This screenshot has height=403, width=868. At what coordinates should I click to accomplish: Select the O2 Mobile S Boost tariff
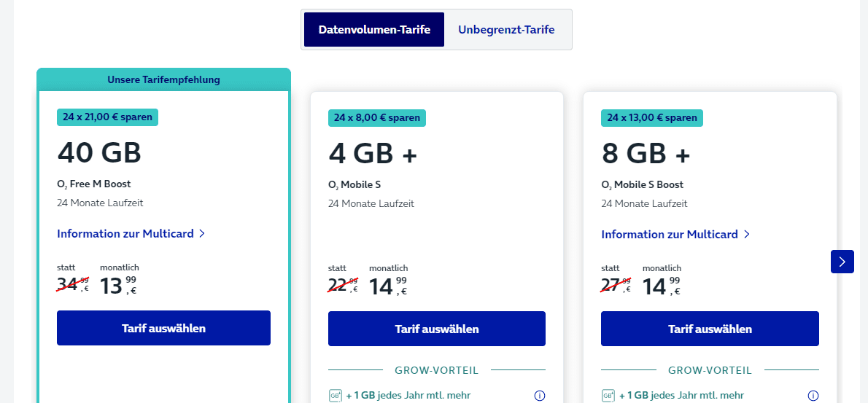710,329
